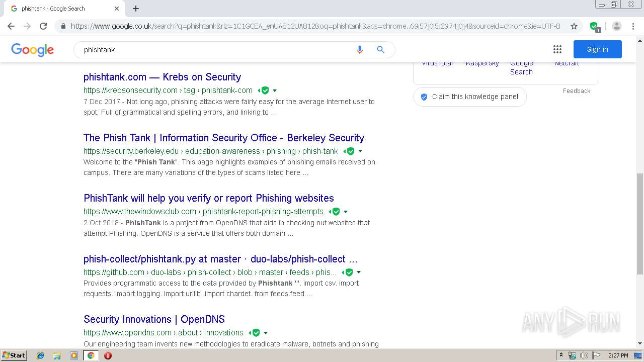Image resolution: width=644 pixels, height=362 pixels.
Task: Launch the media player taskbar icon
Action: (x=74, y=355)
